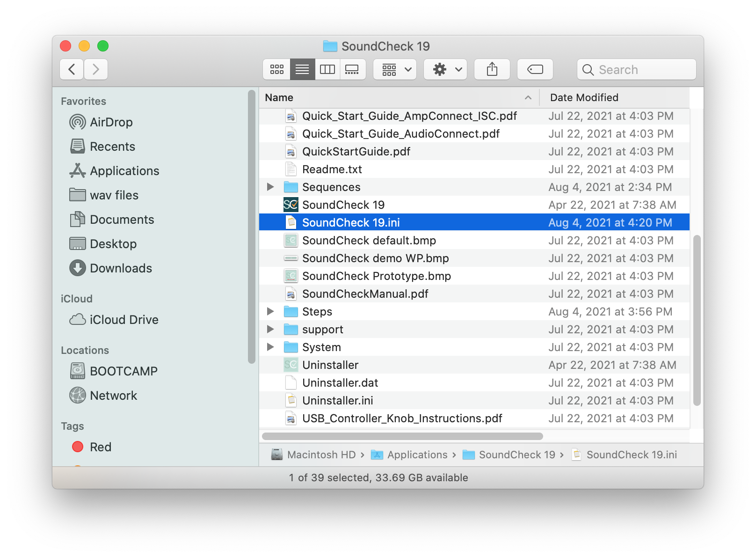Switch to gallery view
This screenshot has width=756, height=558.
pyautogui.click(x=352, y=69)
